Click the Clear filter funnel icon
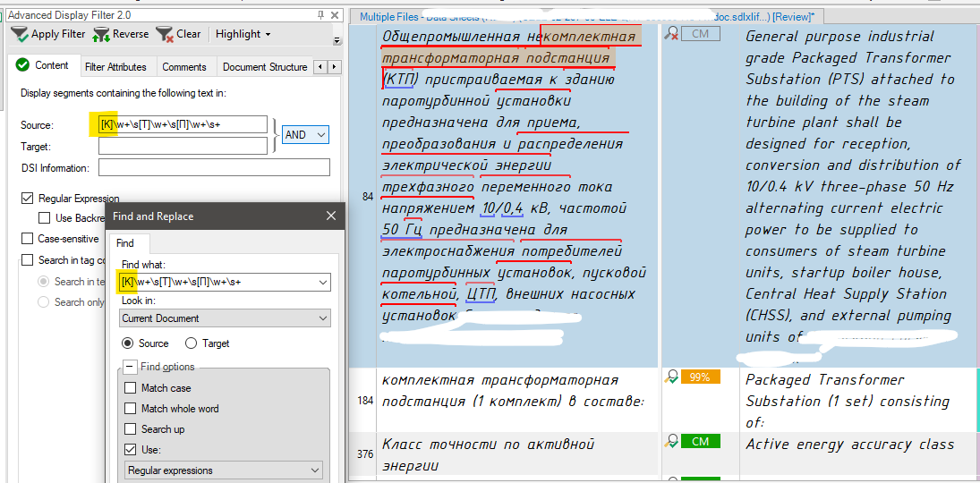 tap(164, 34)
